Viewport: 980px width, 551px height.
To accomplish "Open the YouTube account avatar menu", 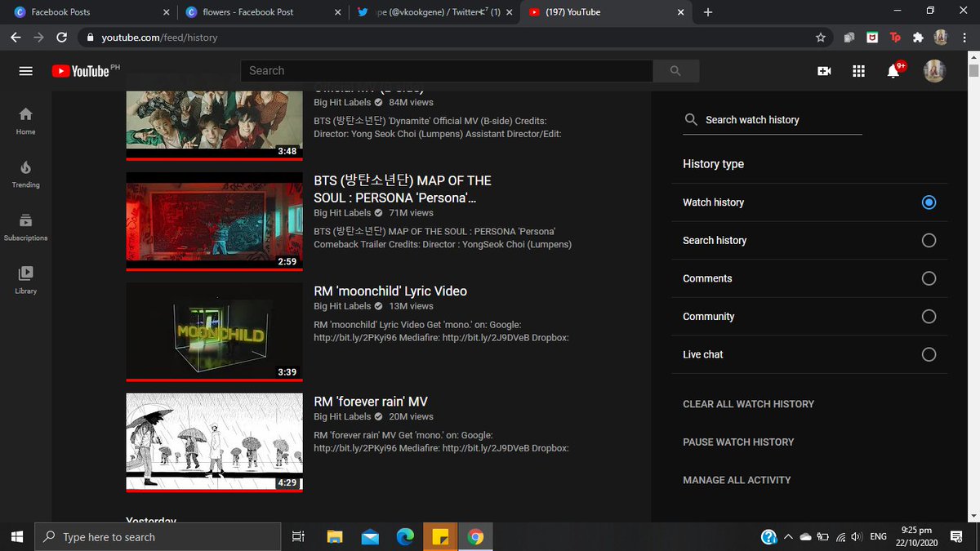I will (x=934, y=71).
